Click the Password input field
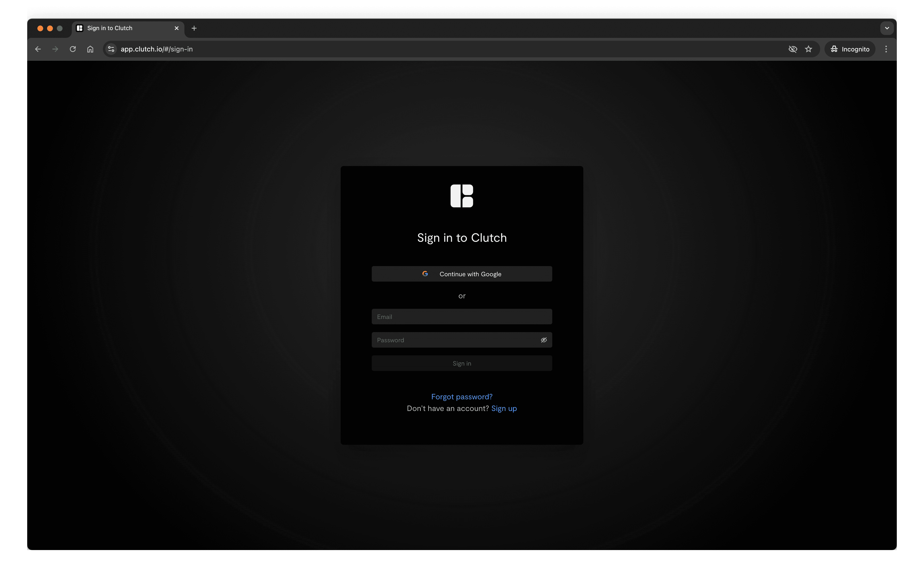This screenshot has height=586, width=924. [x=462, y=339]
